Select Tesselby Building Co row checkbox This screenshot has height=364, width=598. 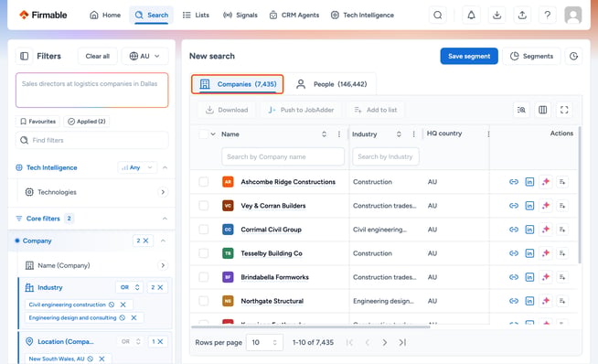204,253
